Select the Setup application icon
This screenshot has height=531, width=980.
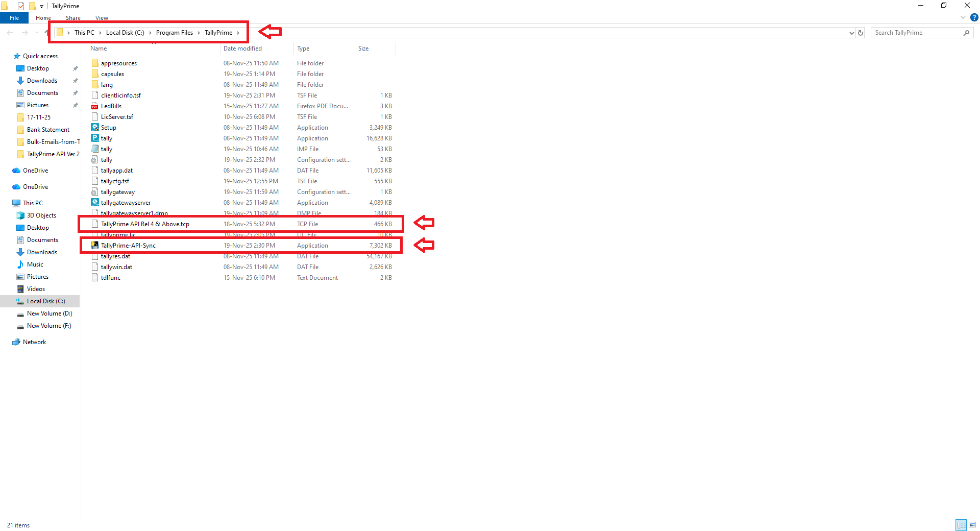click(x=95, y=128)
